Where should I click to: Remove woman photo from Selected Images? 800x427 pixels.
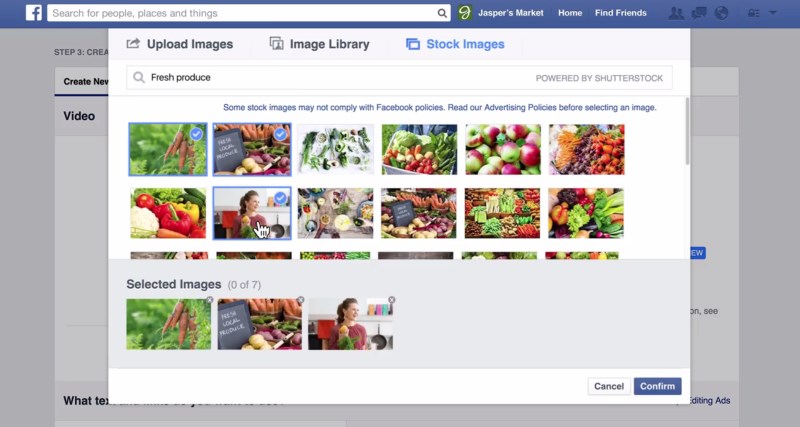tap(391, 300)
